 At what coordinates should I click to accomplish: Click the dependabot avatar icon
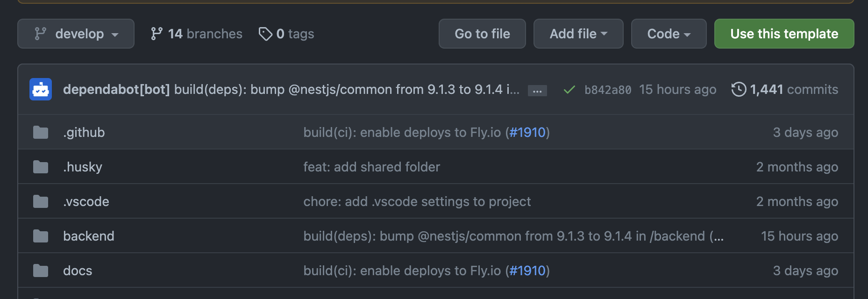41,89
